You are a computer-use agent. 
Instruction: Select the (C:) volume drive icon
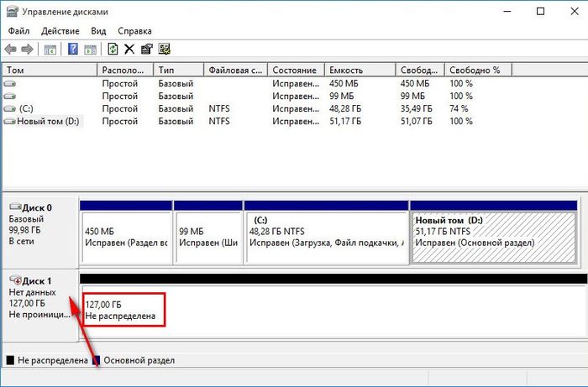point(10,108)
